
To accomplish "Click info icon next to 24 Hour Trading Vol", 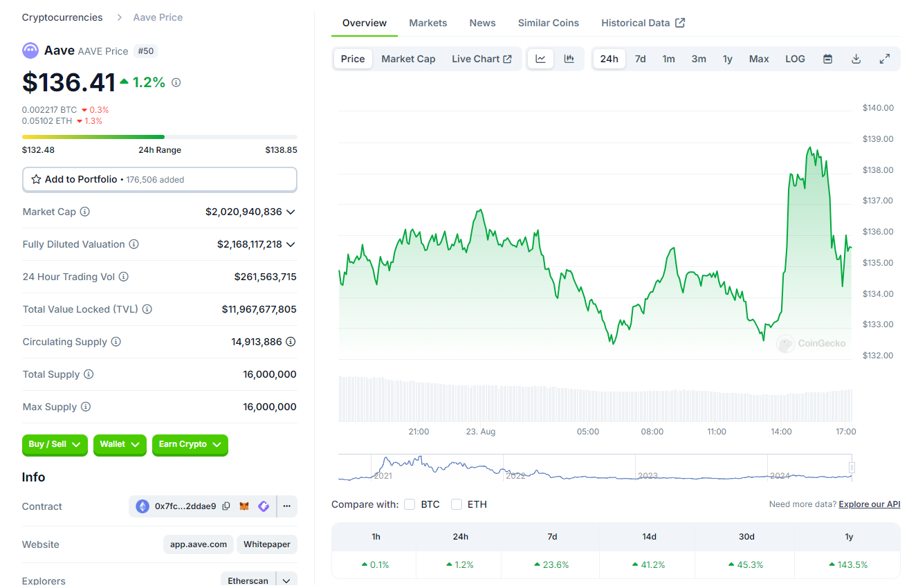I will pyautogui.click(x=123, y=277).
